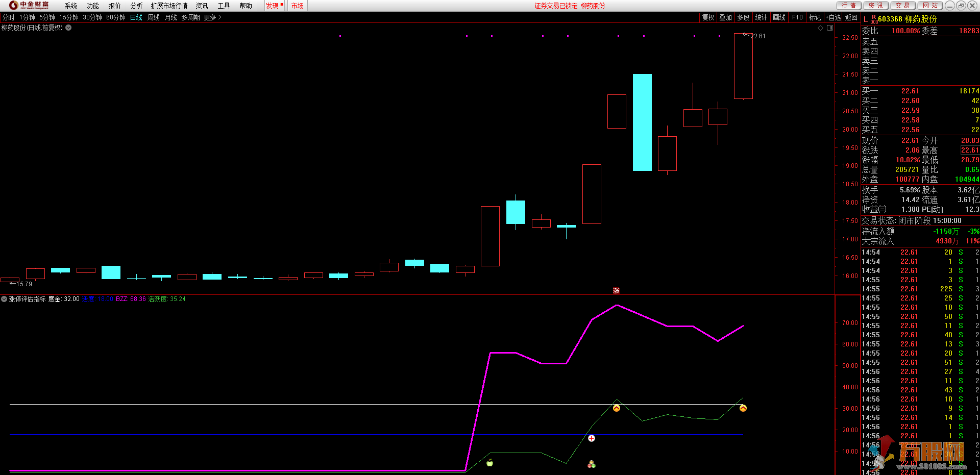
Task: Click the 标记 mark toolbar button
Action: (815, 17)
